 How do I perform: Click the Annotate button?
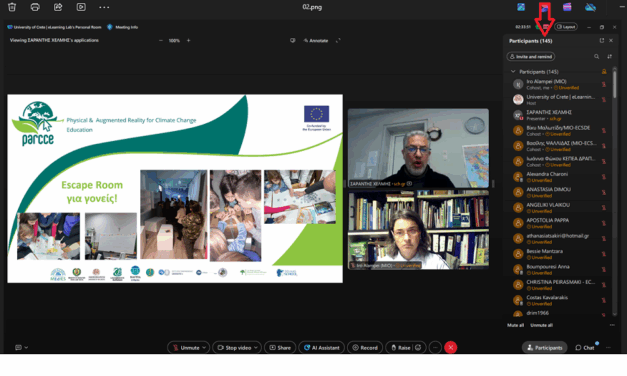click(x=316, y=40)
